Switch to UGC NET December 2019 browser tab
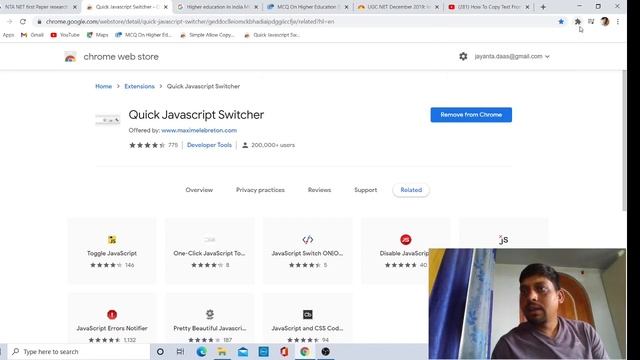 coord(398,7)
